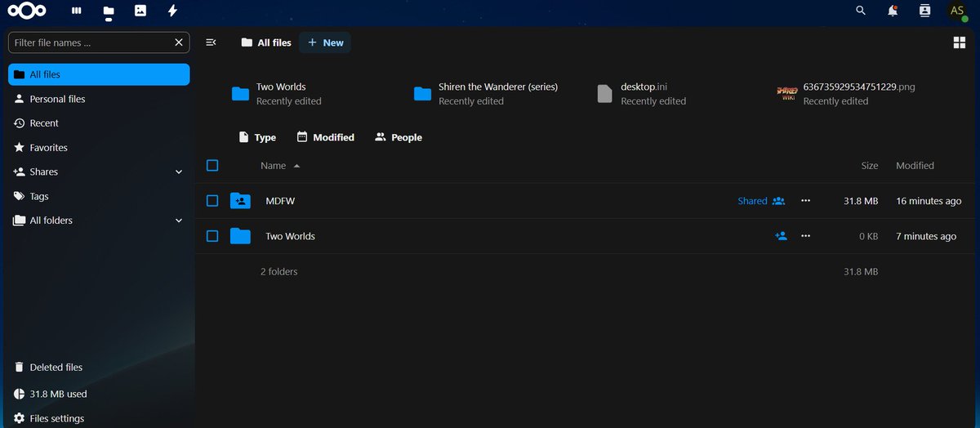
Task: Open Deleted files
Action: [x=99, y=368]
